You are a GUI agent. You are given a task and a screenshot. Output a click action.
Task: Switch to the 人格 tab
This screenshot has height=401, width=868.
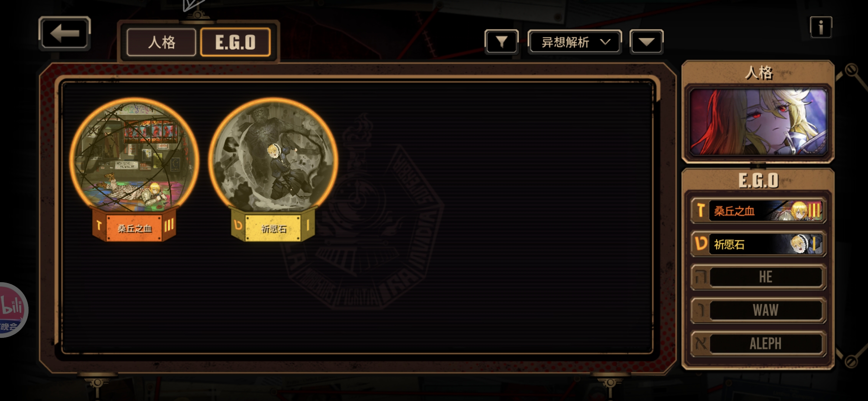(161, 42)
